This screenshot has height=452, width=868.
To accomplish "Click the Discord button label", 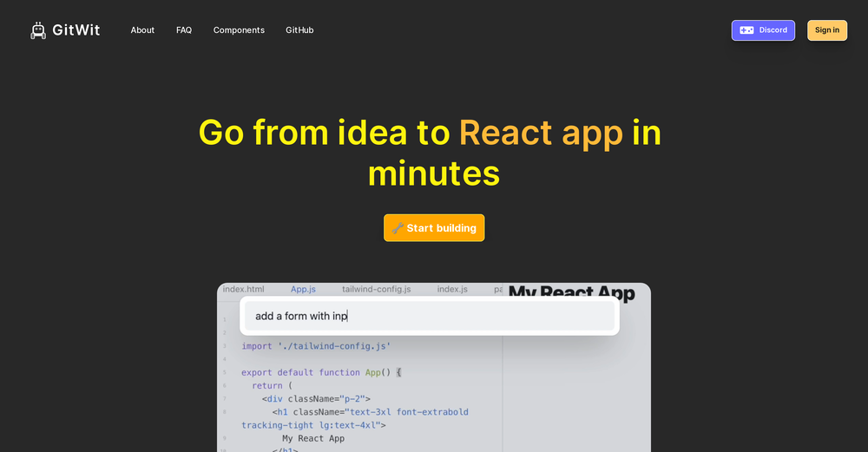I will click(773, 30).
